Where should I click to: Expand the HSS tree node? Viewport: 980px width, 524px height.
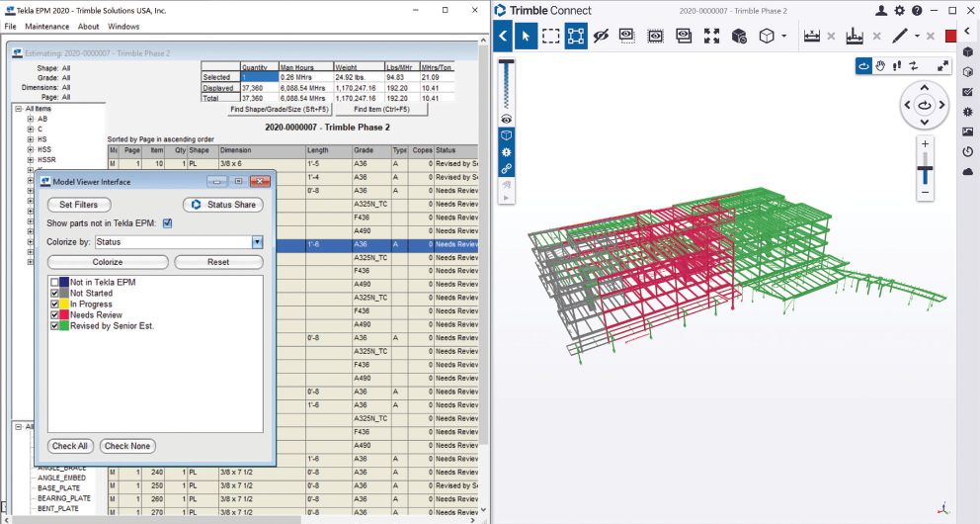pos(31,149)
